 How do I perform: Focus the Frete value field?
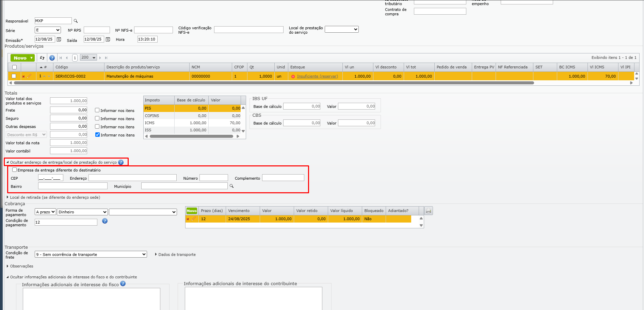68,110
